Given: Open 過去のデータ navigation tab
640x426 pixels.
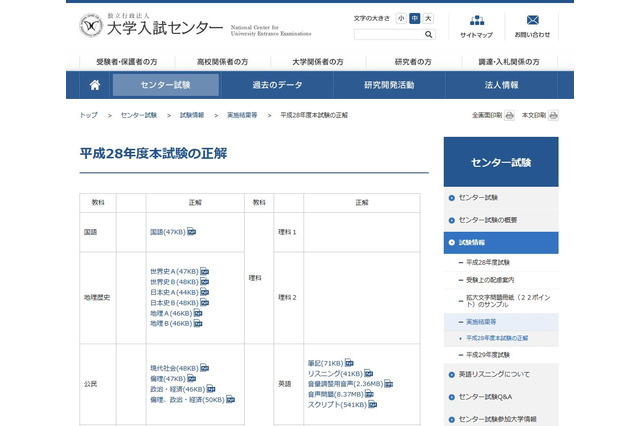Looking at the screenshot, I should (x=278, y=85).
